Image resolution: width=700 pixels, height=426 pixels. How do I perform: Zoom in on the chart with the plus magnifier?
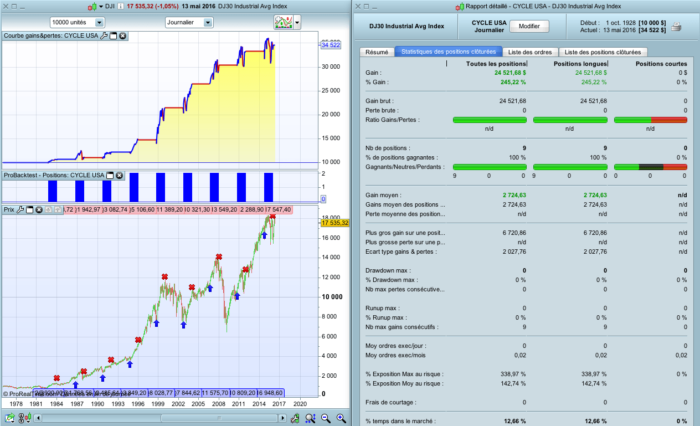(x=341, y=418)
